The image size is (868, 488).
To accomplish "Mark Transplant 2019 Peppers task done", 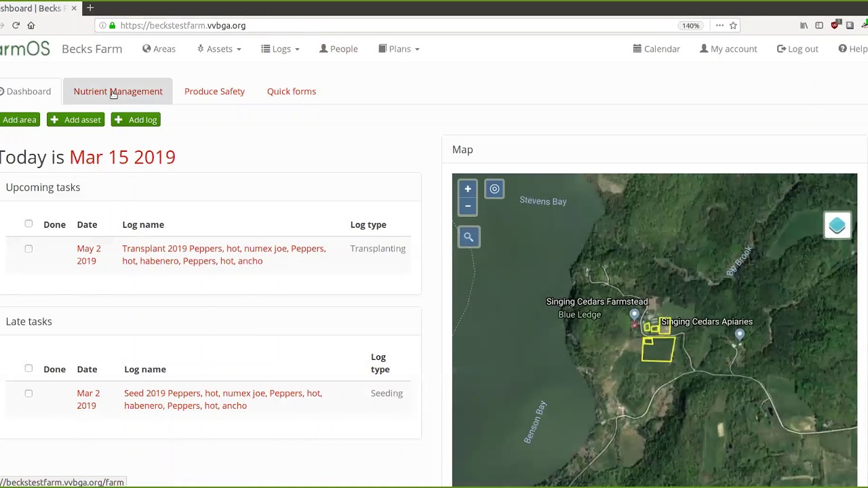I will 28,249.
